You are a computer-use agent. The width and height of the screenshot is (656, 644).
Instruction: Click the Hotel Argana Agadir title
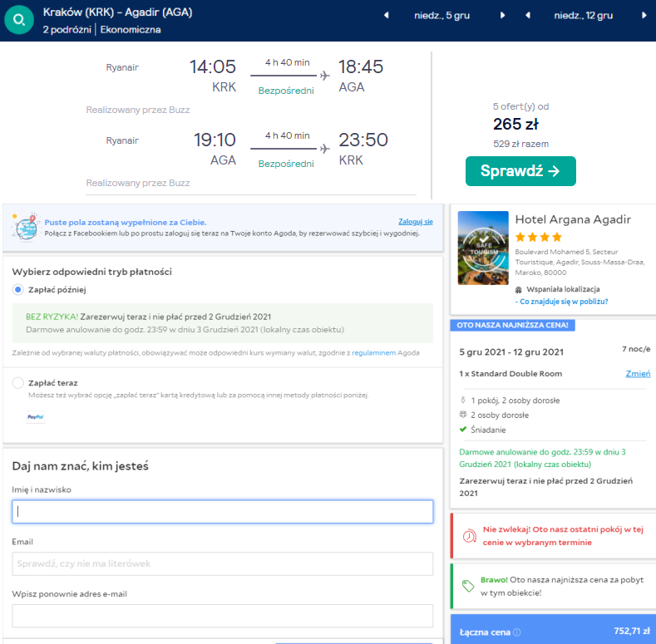pos(573,219)
